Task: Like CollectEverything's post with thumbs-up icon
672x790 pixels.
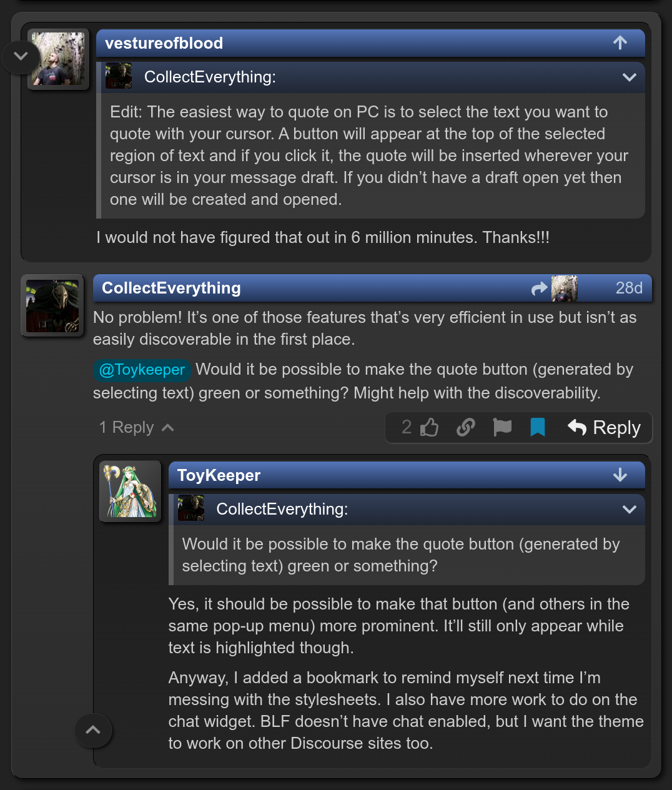Action: point(429,427)
